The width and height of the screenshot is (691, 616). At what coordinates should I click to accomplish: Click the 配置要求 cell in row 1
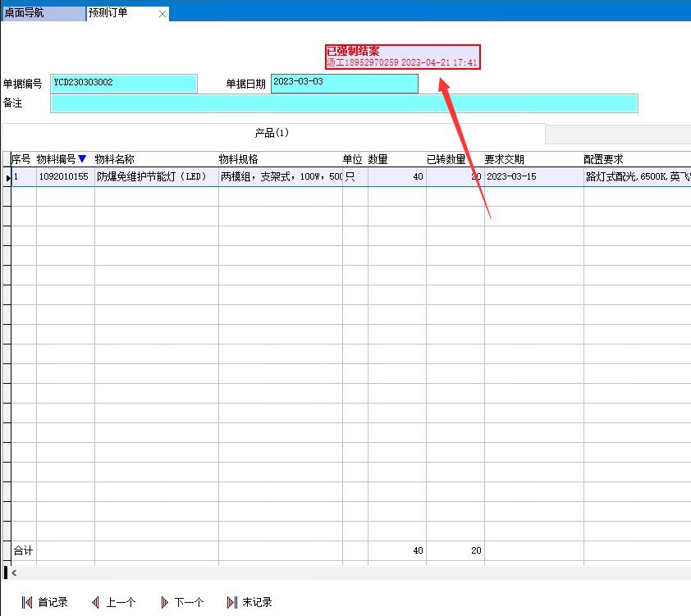[x=637, y=177]
